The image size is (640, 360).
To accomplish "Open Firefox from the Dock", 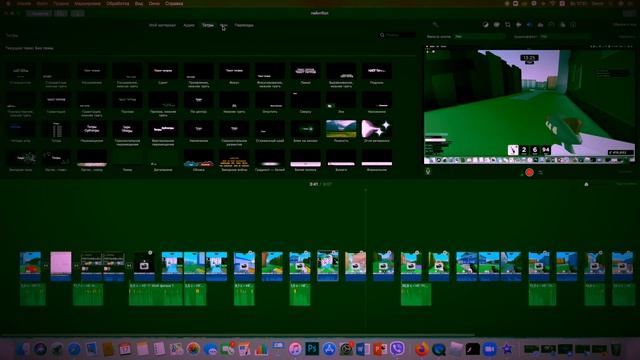I will pyautogui.click(x=421, y=349).
